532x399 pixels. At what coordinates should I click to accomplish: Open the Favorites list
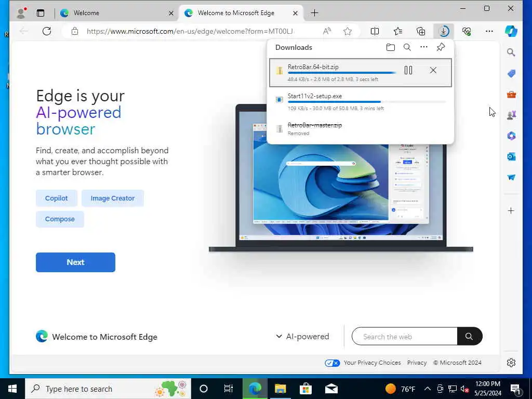coord(398,32)
